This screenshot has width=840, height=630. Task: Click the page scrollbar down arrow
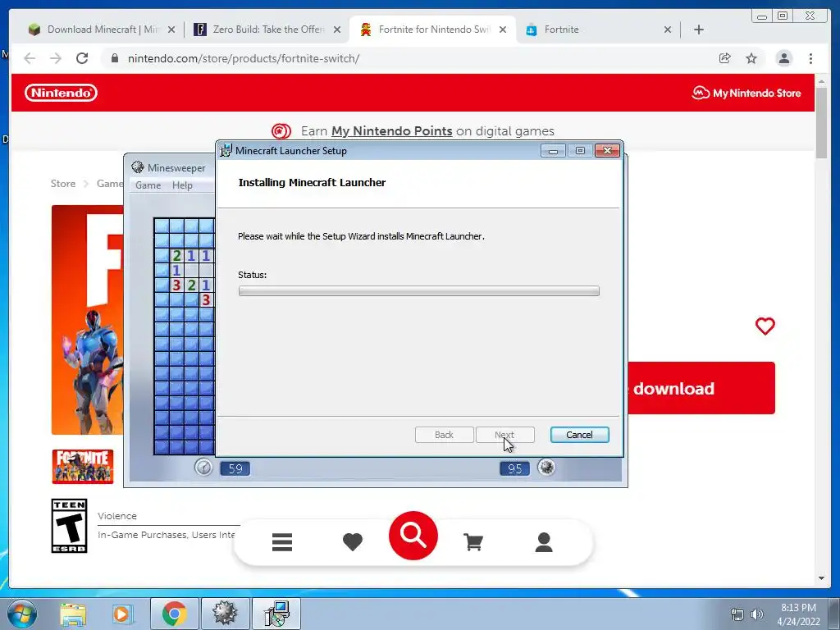[821, 578]
